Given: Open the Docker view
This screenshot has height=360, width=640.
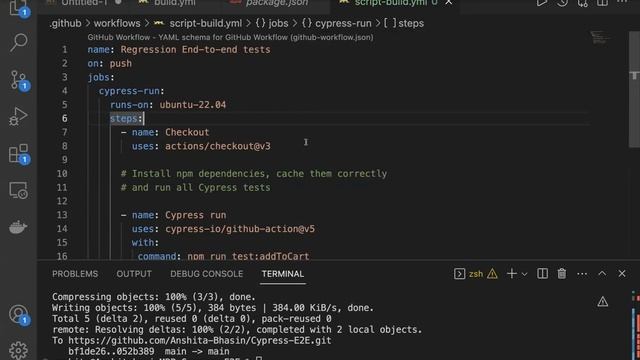Looking at the screenshot, I should (x=18, y=227).
